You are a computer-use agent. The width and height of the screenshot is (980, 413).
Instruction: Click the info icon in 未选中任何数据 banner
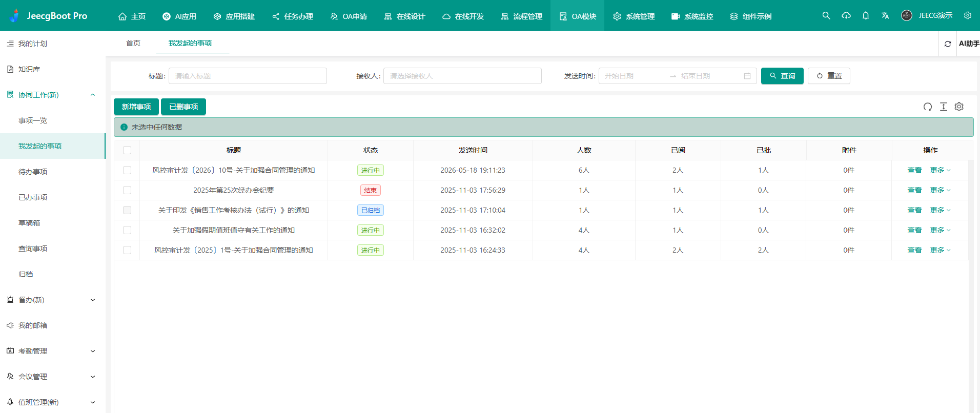point(124,127)
